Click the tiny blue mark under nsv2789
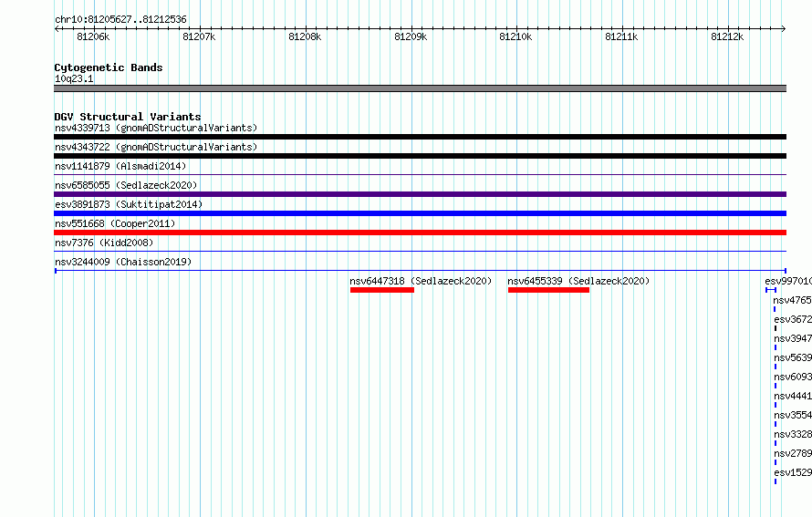This screenshot has width=812, height=517. click(776, 462)
